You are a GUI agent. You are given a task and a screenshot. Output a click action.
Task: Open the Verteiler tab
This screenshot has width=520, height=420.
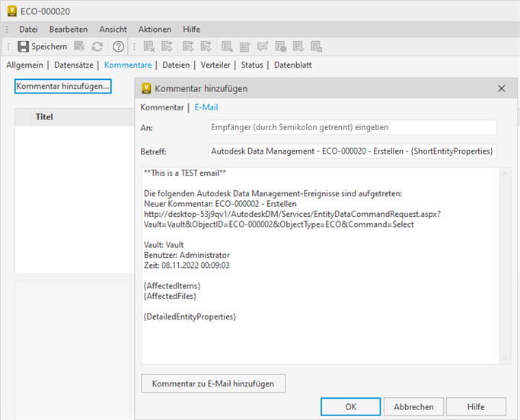click(215, 65)
